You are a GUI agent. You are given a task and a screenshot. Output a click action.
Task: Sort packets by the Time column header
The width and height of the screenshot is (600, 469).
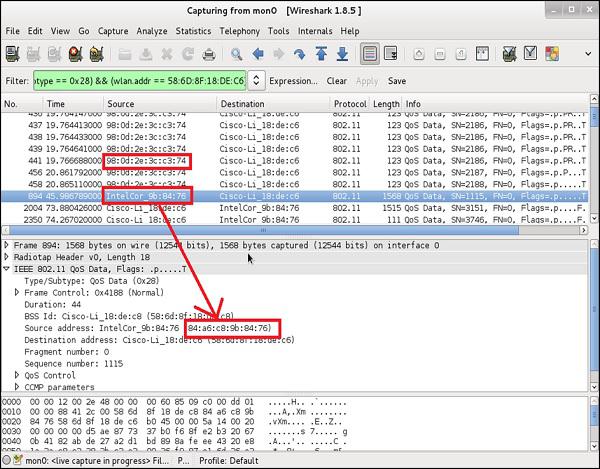point(73,104)
